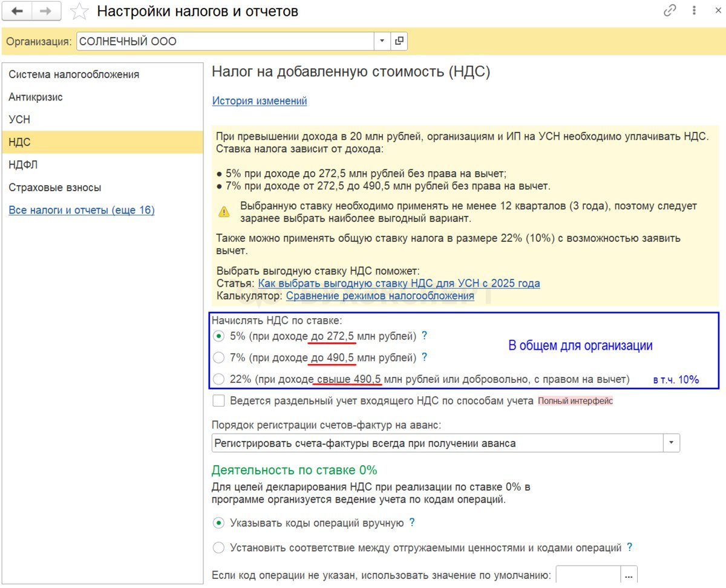Select the НДС section in sidebar
This screenshot has height=588, width=726.
click(103, 142)
